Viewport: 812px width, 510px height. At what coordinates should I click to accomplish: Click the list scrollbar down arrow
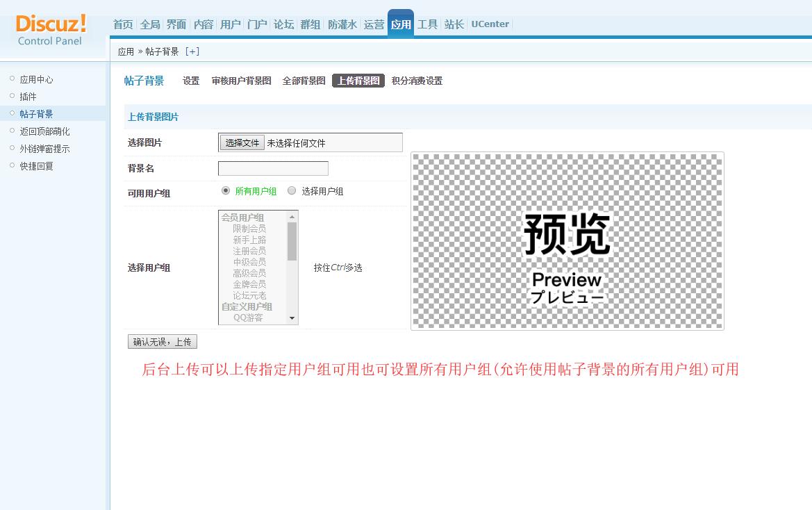(292, 318)
